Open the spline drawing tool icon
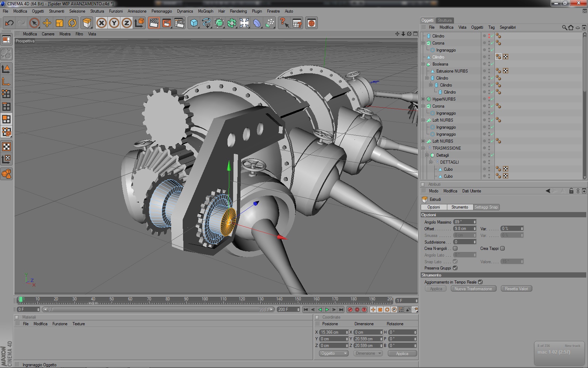The height and width of the screenshot is (368, 588). pyautogui.click(x=206, y=23)
